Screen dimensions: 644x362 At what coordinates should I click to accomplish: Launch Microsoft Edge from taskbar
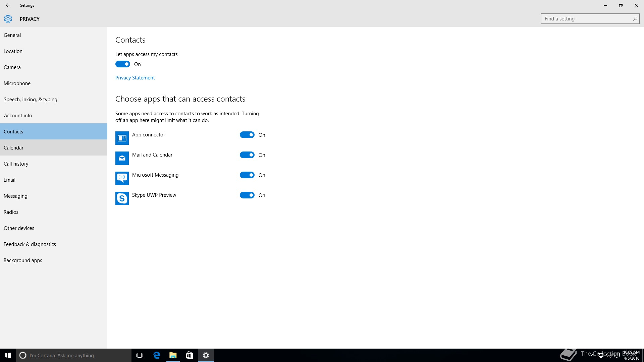click(x=157, y=355)
